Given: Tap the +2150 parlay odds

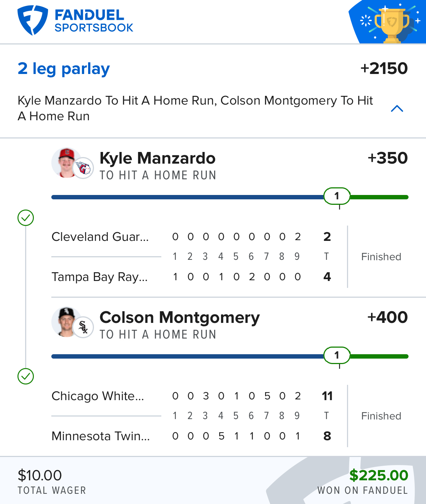Looking at the screenshot, I should pos(384,69).
